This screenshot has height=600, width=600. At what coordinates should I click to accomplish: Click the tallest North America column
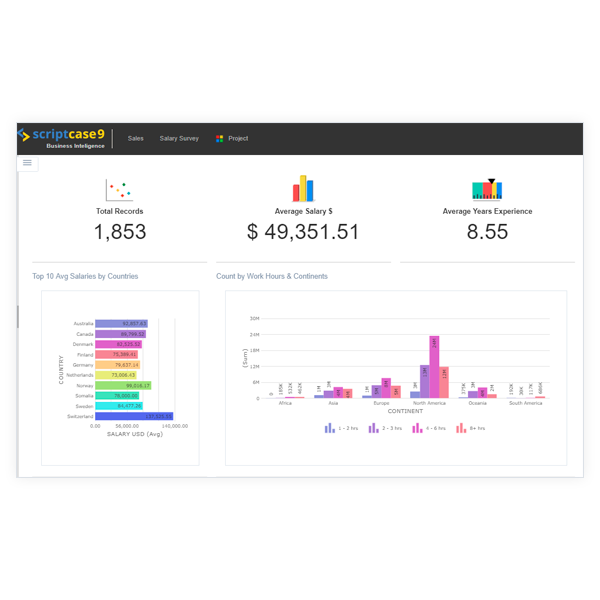tap(434, 367)
